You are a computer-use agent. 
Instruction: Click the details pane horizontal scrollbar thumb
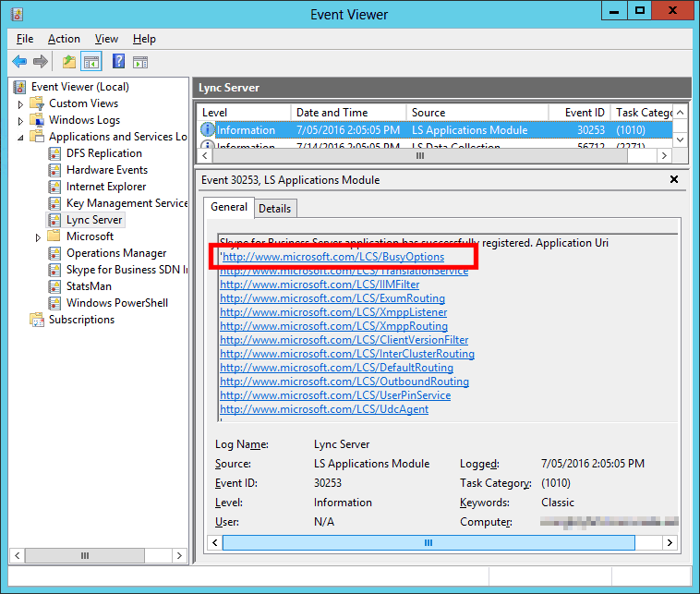point(428,542)
